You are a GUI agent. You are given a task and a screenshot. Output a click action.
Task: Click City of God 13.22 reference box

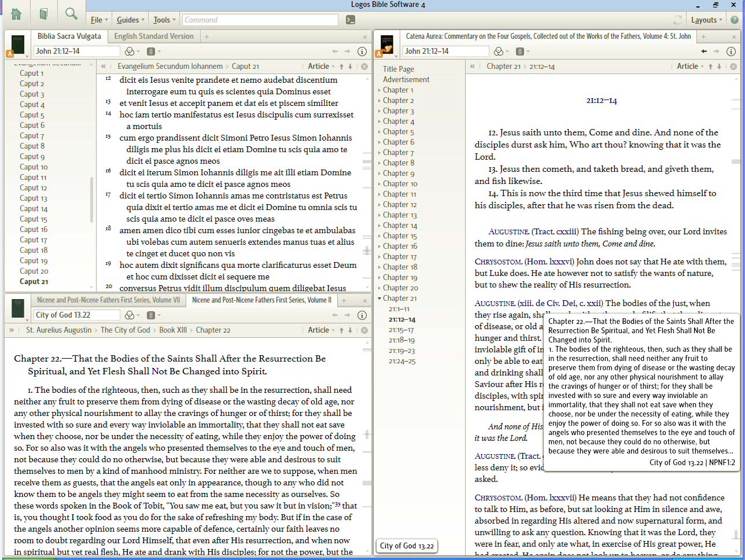click(x=76, y=315)
